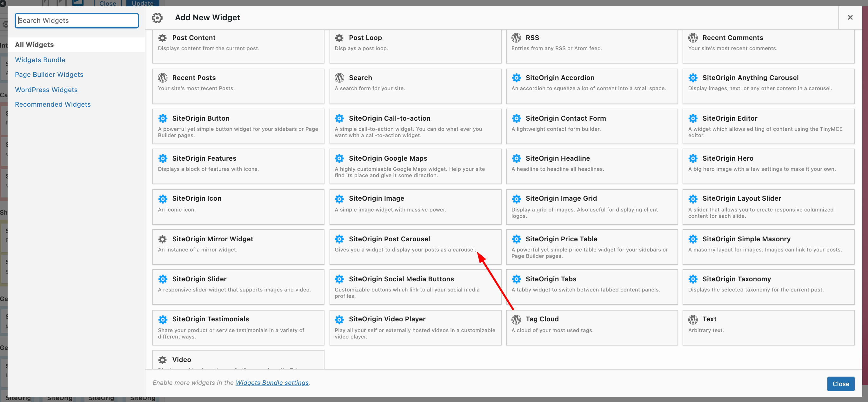Screen dimensions: 868x402
Task: Select the SiteOrigin Video Player widget
Action: pos(415,327)
